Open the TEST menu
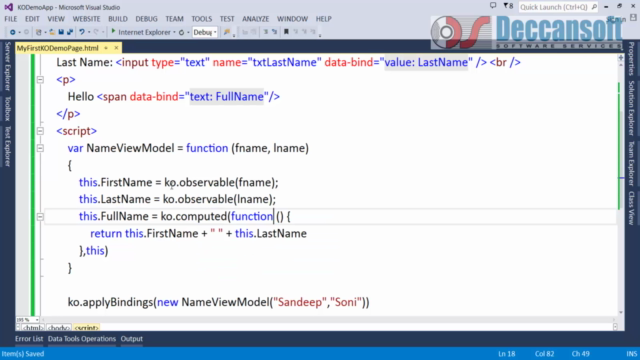640x360 pixels. 227,19
